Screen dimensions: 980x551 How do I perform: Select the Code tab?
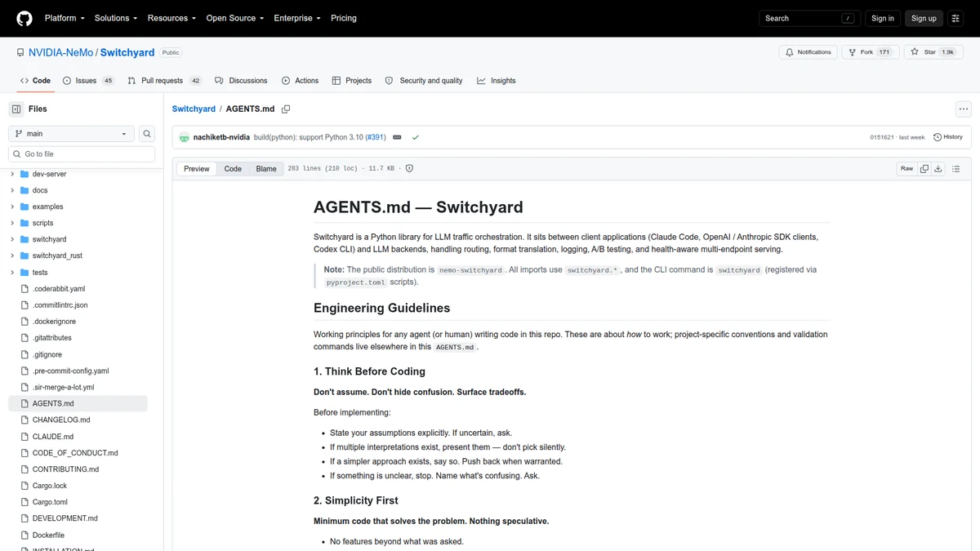pyautogui.click(x=35, y=81)
